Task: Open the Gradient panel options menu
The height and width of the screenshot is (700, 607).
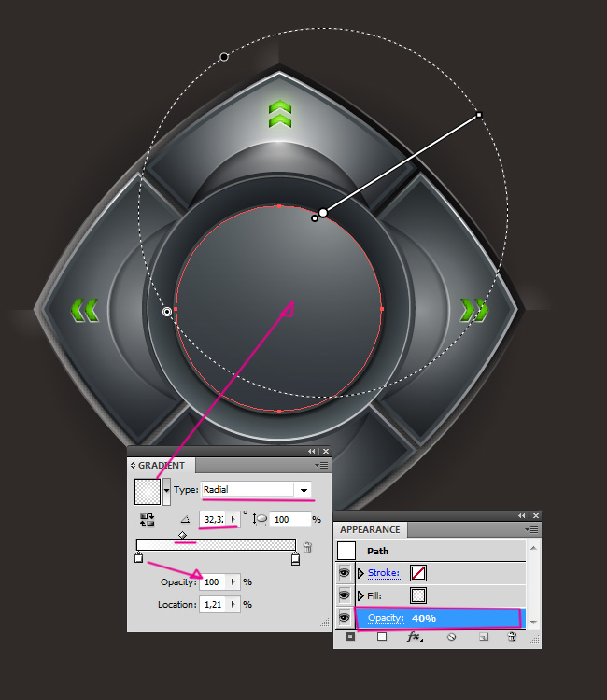Action: [x=322, y=465]
